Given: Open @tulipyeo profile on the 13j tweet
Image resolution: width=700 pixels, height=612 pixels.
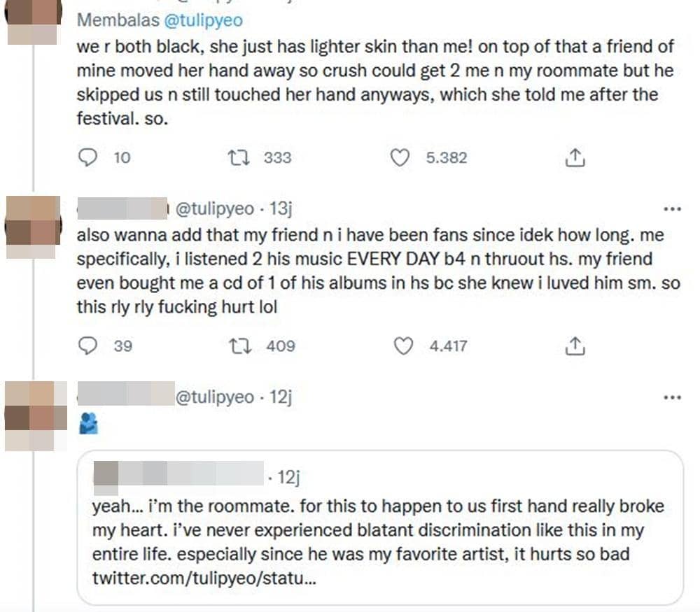Looking at the screenshot, I should pos(213,209).
